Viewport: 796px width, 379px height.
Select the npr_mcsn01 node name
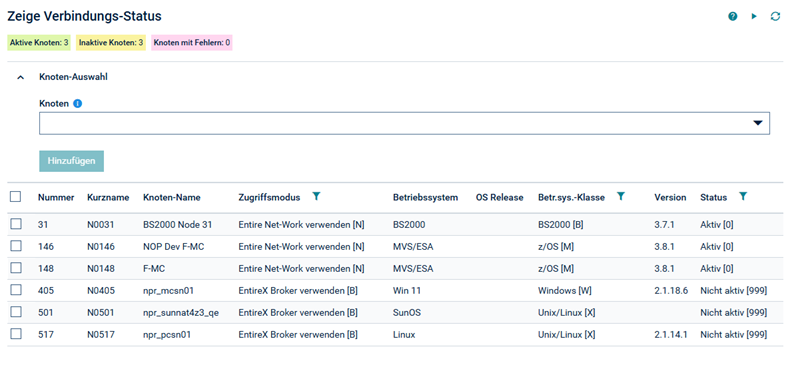[169, 291]
